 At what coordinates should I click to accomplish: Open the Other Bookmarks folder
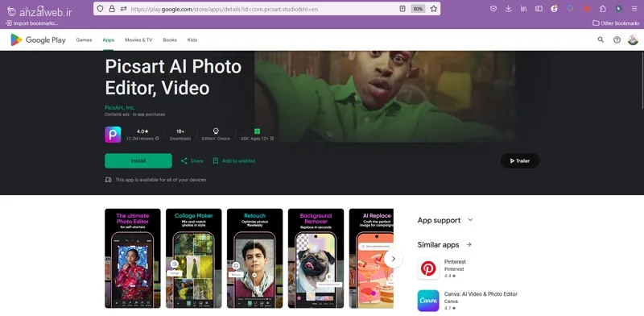tap(616, 23)
